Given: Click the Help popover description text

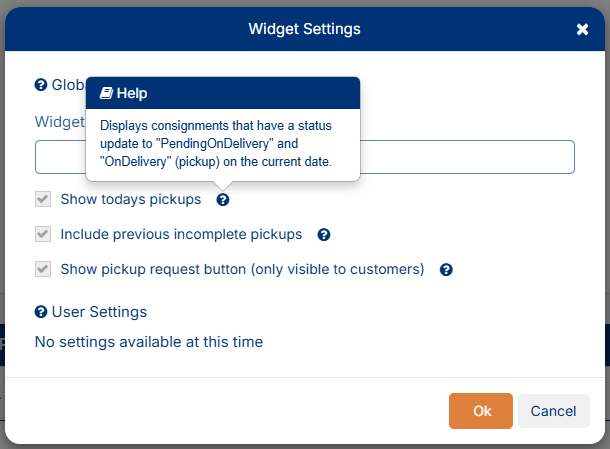Looking at the screenshot, I should (222, 144).
